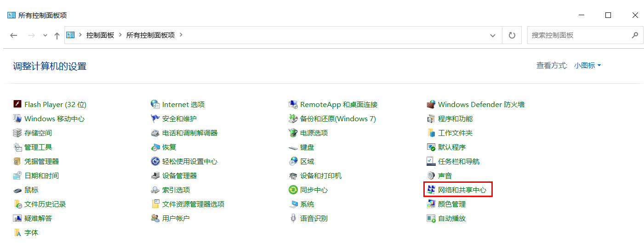Viewport: 644px width, 248px height.
Task: Click the 字体 folder icon
Action: tap(17, 232)
